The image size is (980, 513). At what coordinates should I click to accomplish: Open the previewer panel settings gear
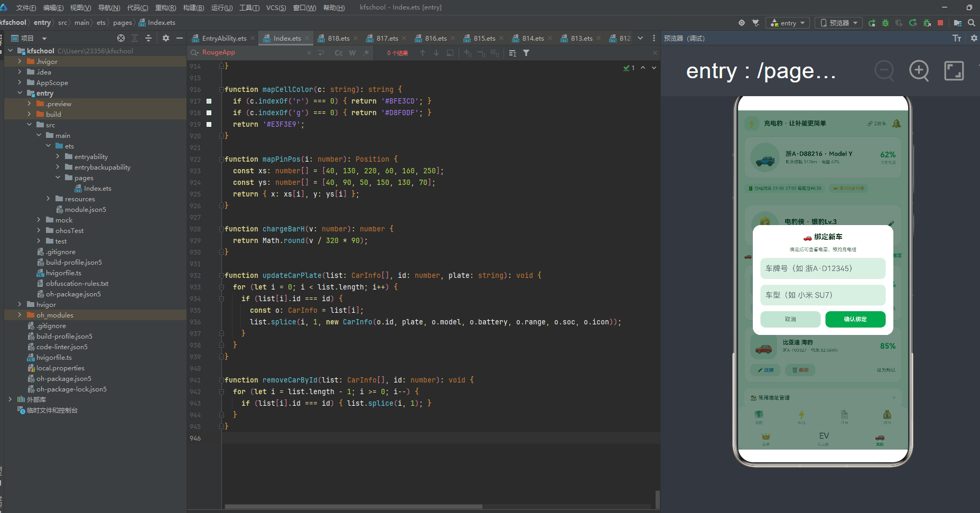tap(974, 38)
